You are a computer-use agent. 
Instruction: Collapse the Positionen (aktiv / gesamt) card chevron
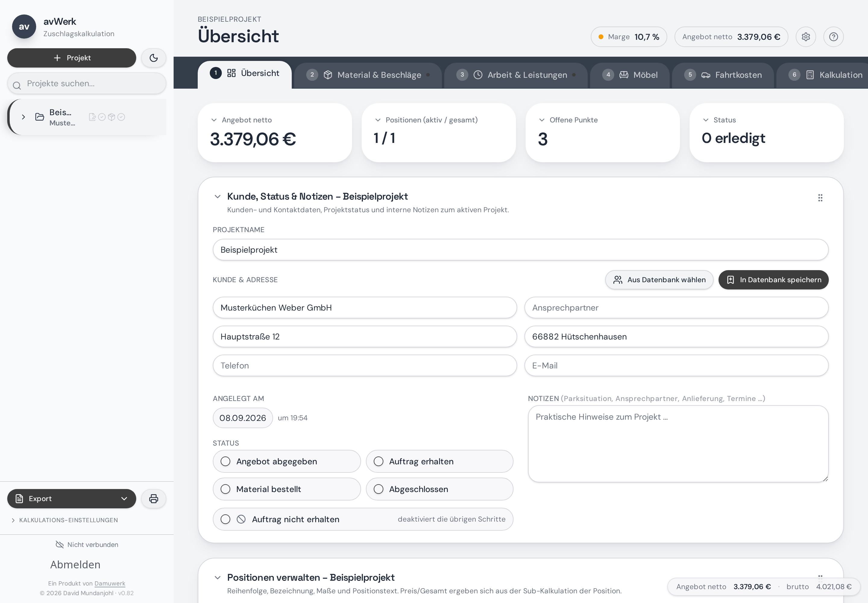378,120
